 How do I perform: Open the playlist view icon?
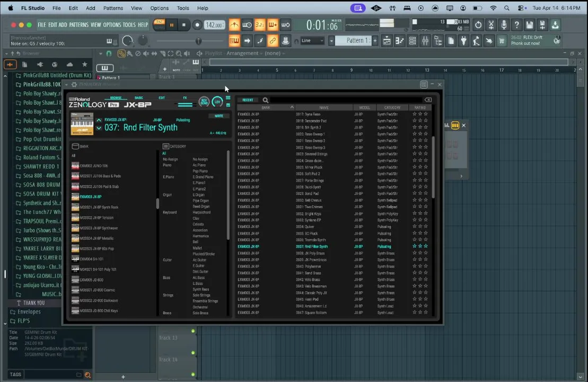tap(387, 40)
